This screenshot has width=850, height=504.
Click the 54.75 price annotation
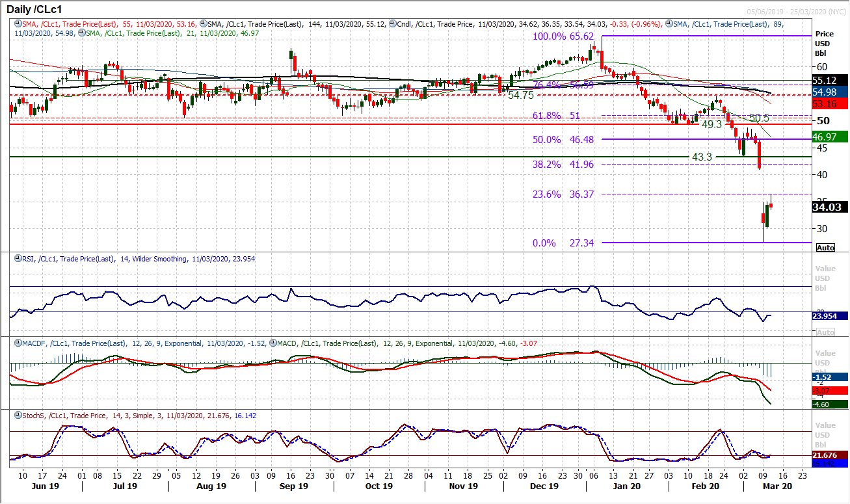click(521, 95)
